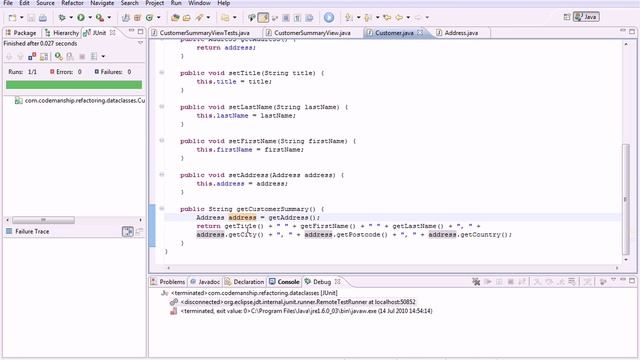Open the Back history dropdown arrow

[x=408, y=18]
